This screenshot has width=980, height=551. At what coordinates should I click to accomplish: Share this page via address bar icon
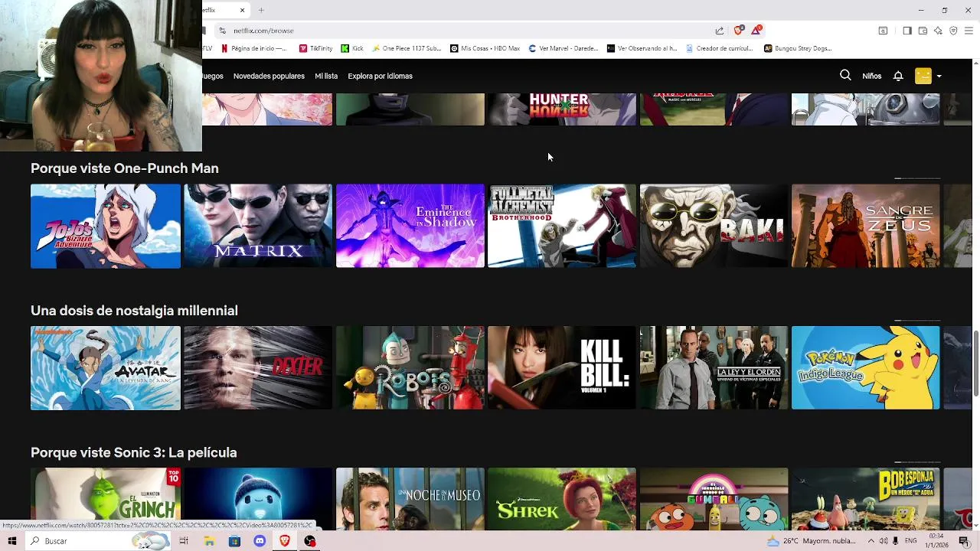720,31
